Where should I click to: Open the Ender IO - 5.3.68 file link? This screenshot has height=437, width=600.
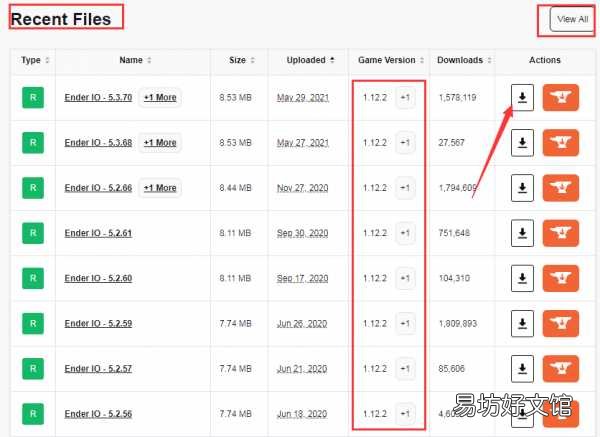pyautogui.click(x=98, y=143)
